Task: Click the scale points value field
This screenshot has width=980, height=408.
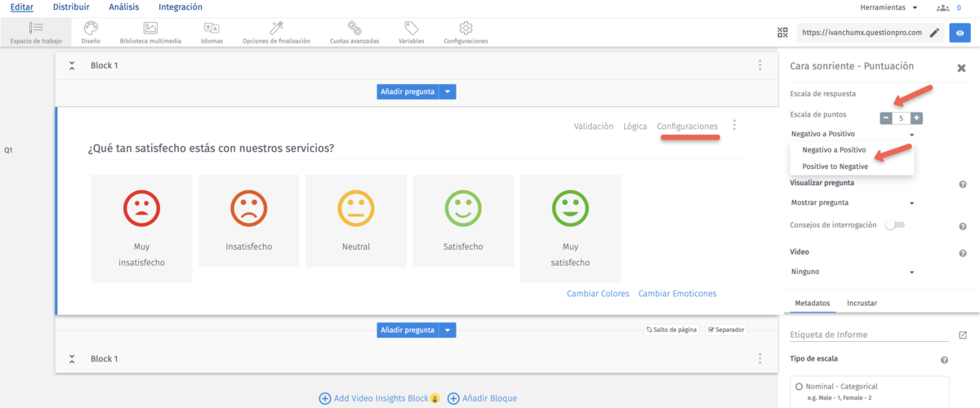Action: (902, 118)
